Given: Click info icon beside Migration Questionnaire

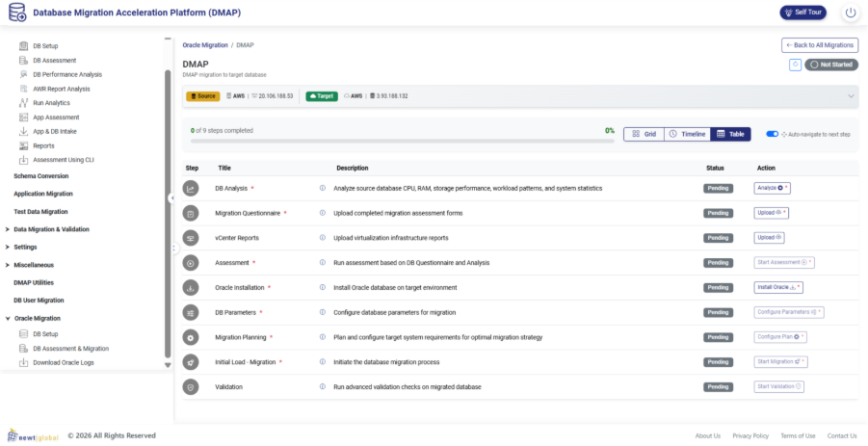Looking at the screenshot, I should point(322,213).
